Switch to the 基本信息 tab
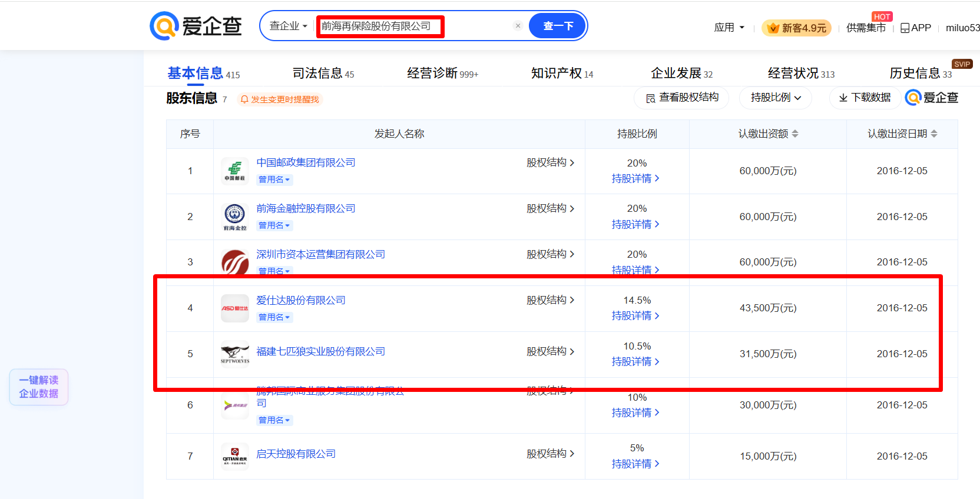This screenshot has width=980, height=499. 203,74
